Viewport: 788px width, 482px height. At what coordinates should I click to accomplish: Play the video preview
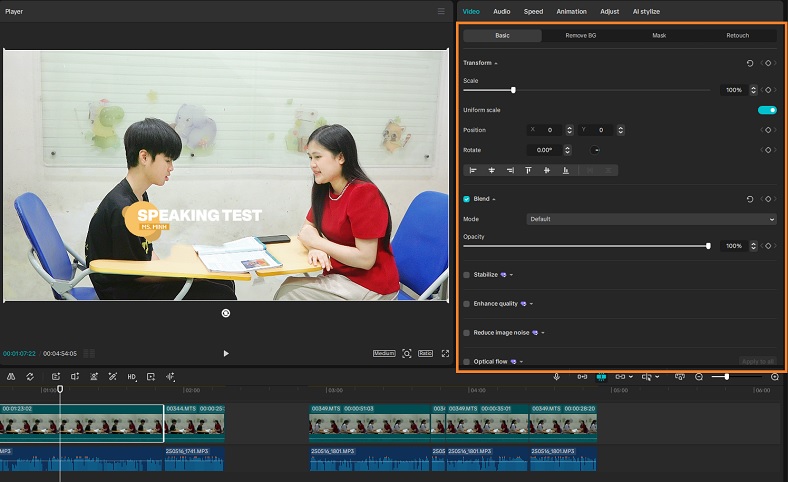click(226, 354)
